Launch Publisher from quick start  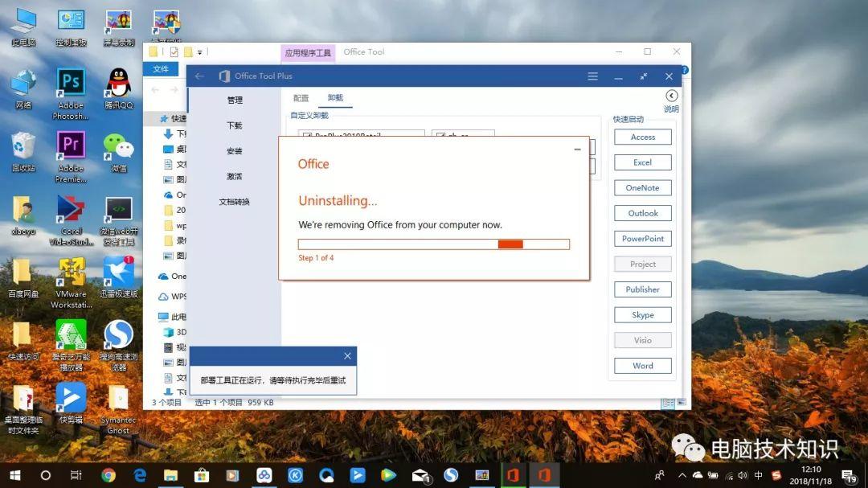643,289
